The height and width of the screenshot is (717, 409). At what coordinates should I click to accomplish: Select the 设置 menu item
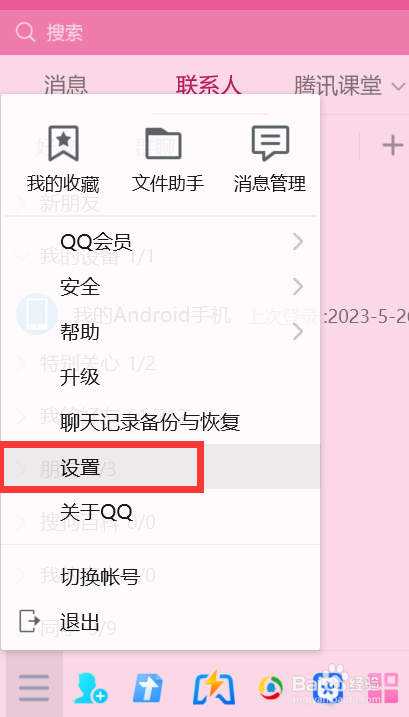coord(160,467)
